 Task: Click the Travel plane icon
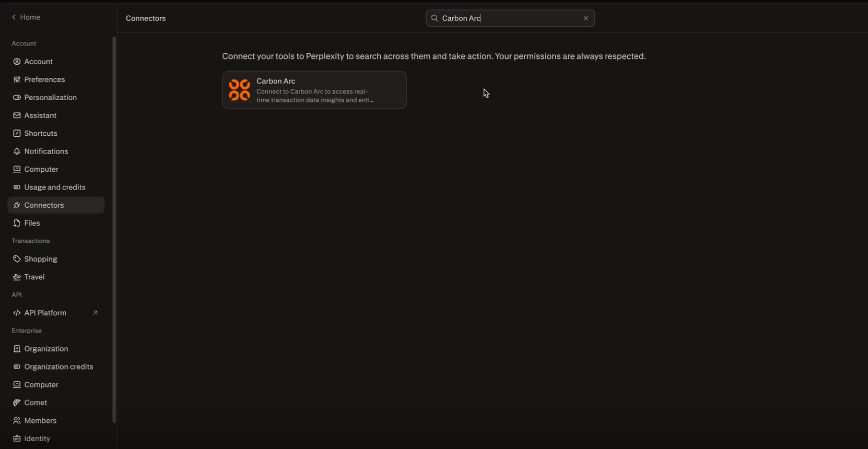click(x=17, y=277)
